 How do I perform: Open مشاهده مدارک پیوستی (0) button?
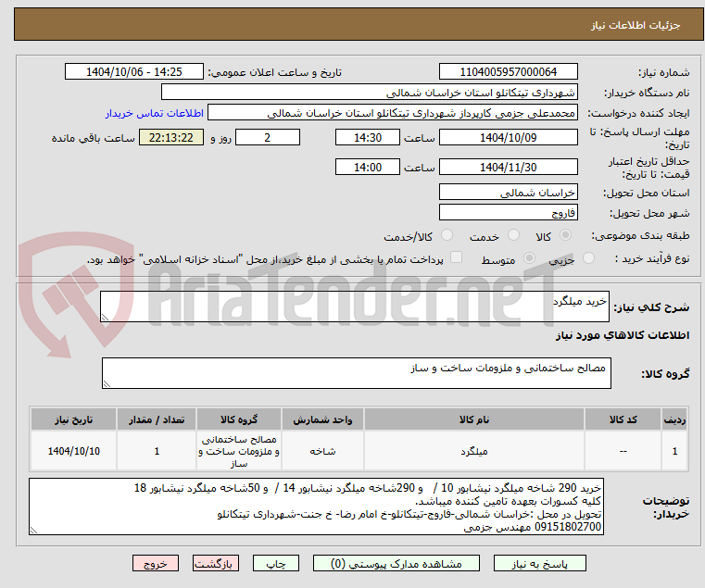tap(397, 563)
